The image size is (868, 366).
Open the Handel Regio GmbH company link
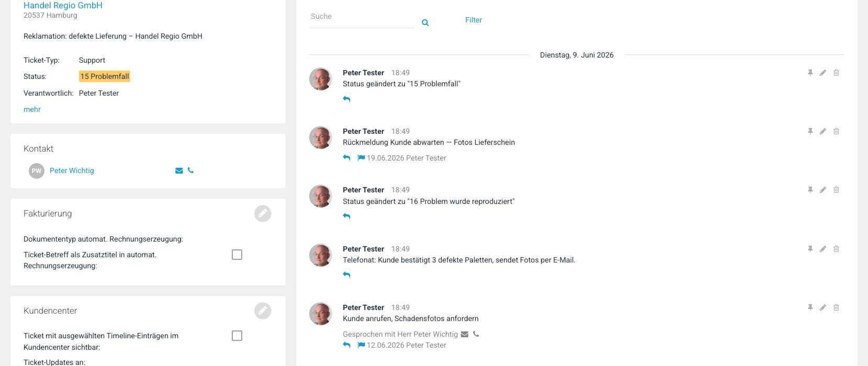point(63,5)
